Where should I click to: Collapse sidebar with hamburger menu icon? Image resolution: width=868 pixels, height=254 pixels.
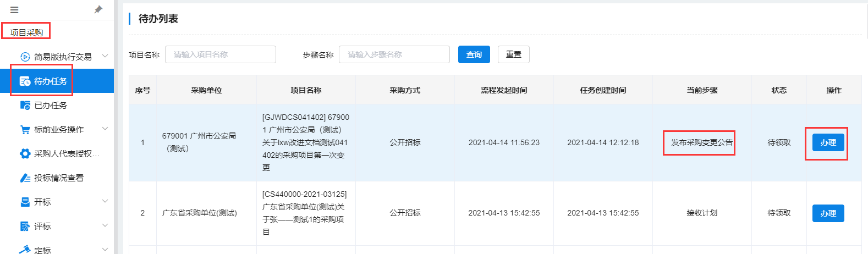click(x=14, y=10)
